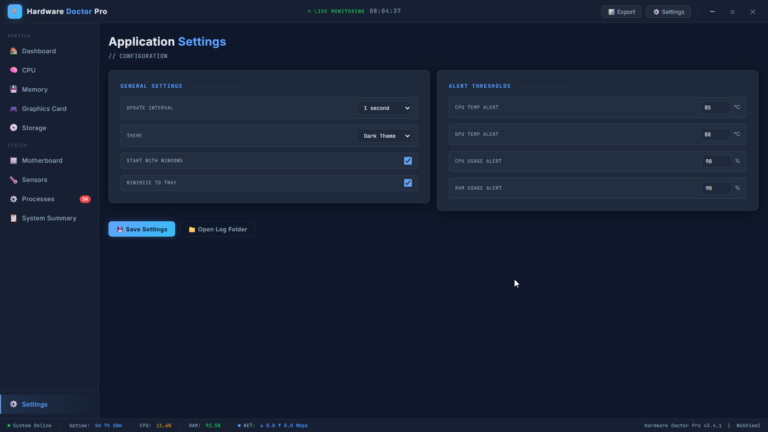Click the System Online status dot
Viewport: 768px width, 432px height.
click(9, 426)
